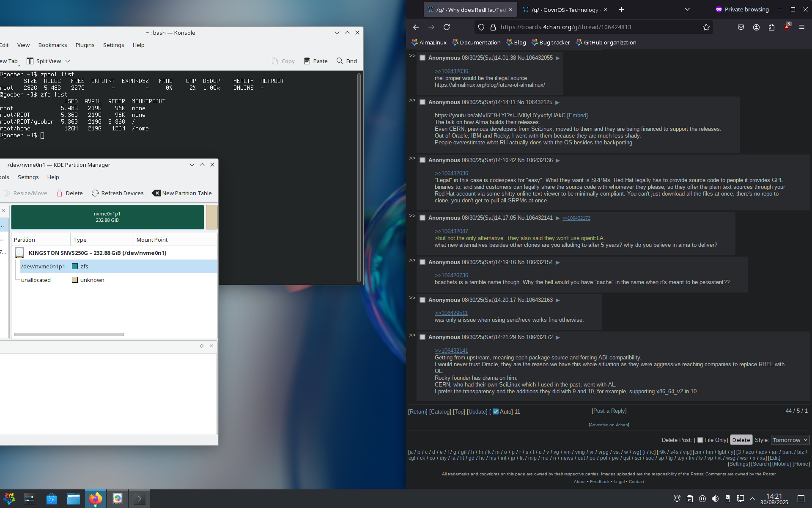Image resolution: width=812 pixels, height=508 pixels.
Task: Tick checkbox for post No.106432141
Action: (x=422, y=218)
